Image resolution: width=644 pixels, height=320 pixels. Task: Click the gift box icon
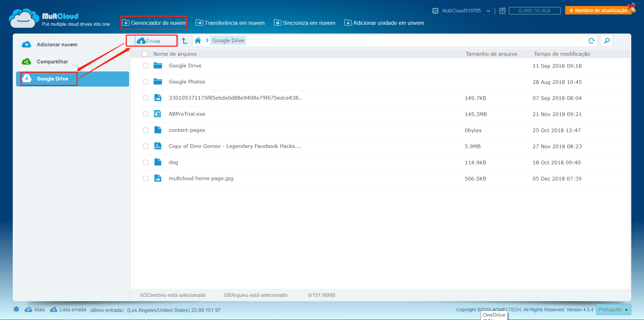point(502,11)
